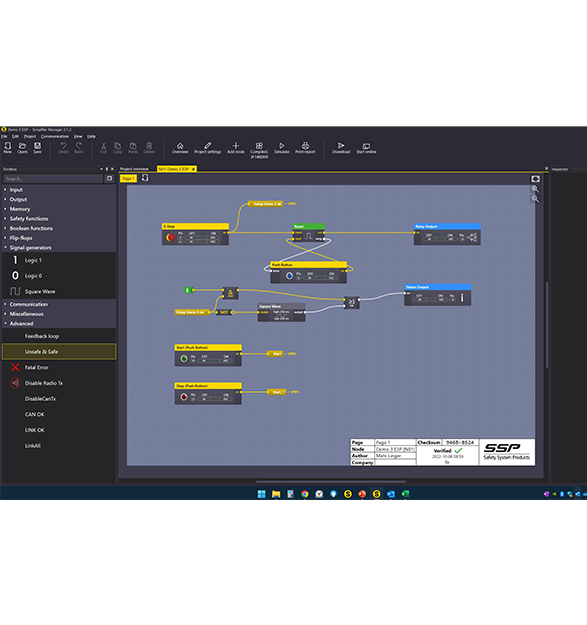
Task: Select the LINK OK item
Action: click(x=59, y=430)
